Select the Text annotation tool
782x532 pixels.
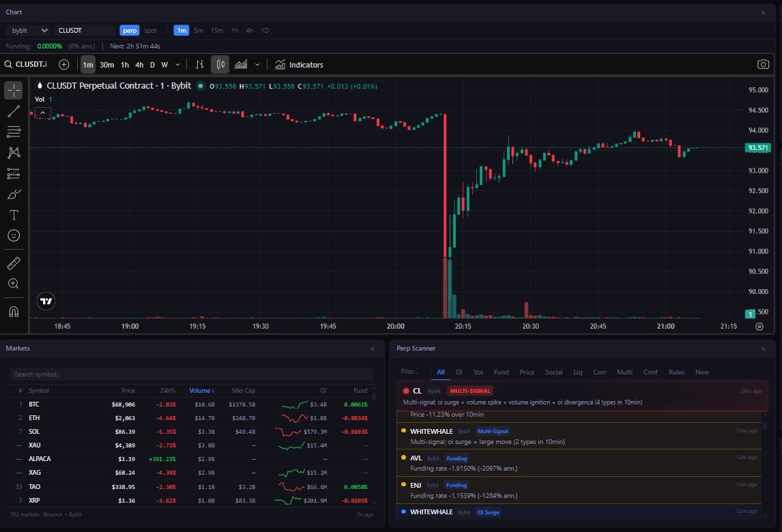14,215
